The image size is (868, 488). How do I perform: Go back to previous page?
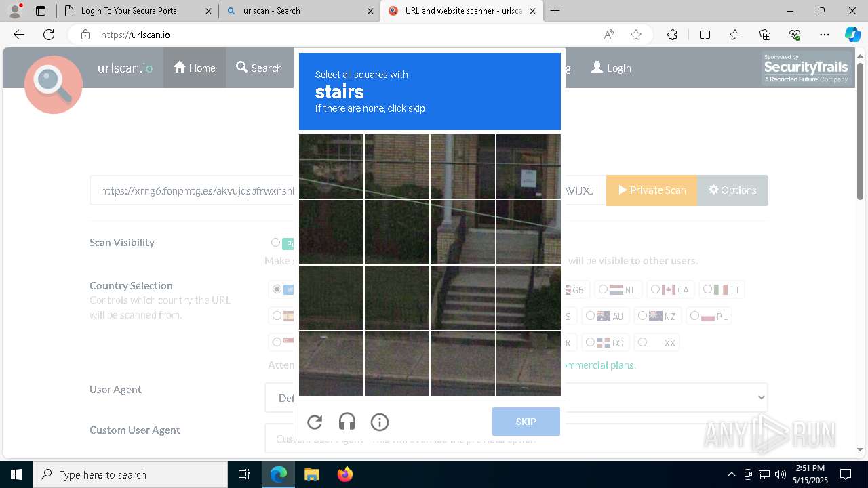click(x=19, y=35)
